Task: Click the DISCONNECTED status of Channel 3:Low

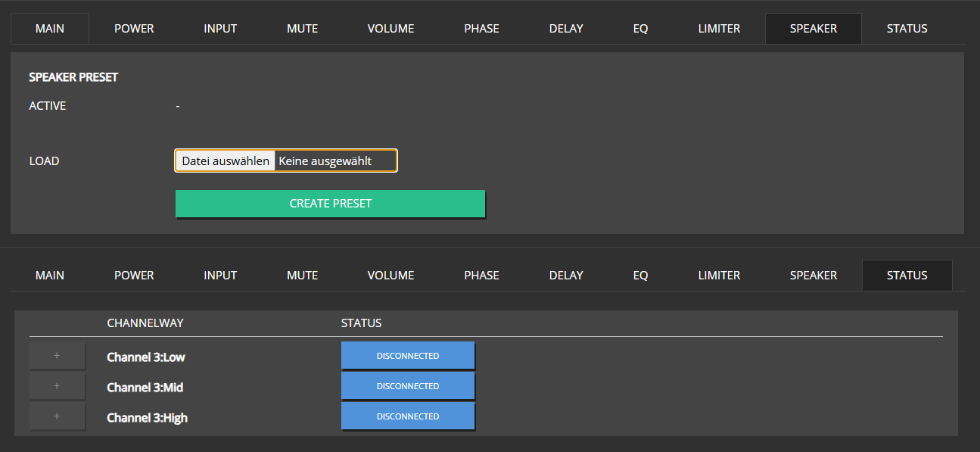Action: (408, 356)
